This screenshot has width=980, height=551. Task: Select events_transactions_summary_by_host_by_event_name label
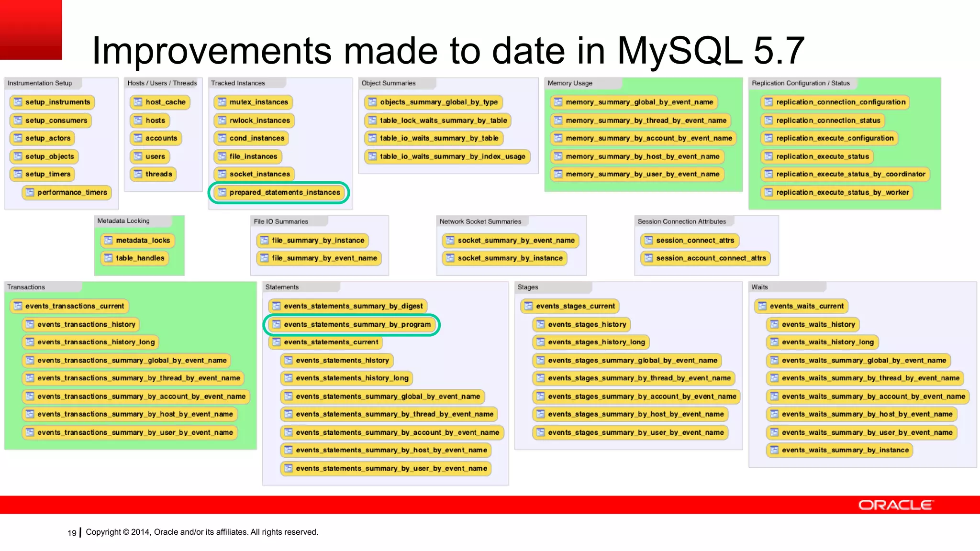coord(135,414)
